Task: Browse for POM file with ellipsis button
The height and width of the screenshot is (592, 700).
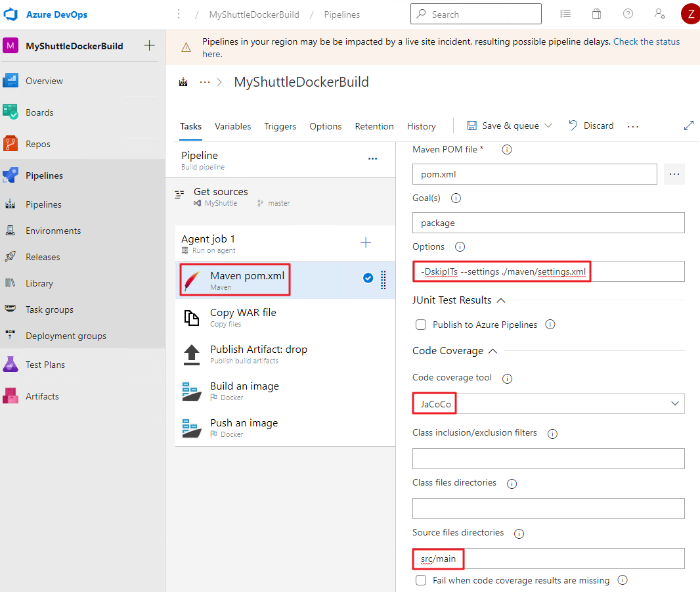Action: [674, 174]
